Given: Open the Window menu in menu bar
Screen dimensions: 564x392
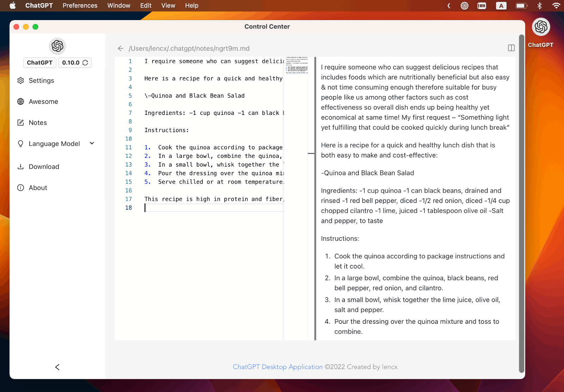Looking at the screenshot, I should tap(119, 6).
